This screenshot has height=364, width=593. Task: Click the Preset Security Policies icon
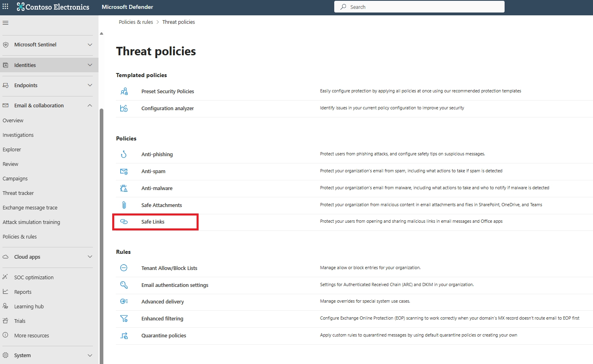[x=125, y=91]
